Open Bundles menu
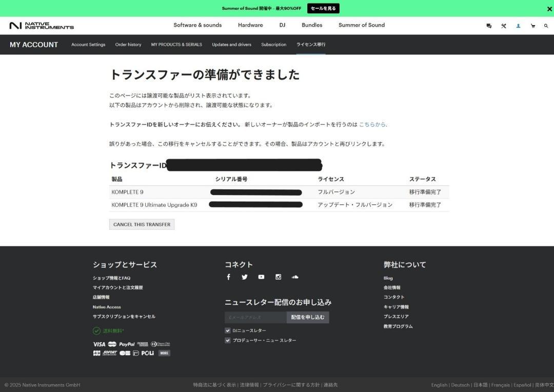This screenshot has height=392, width=554. click(312, 25)
